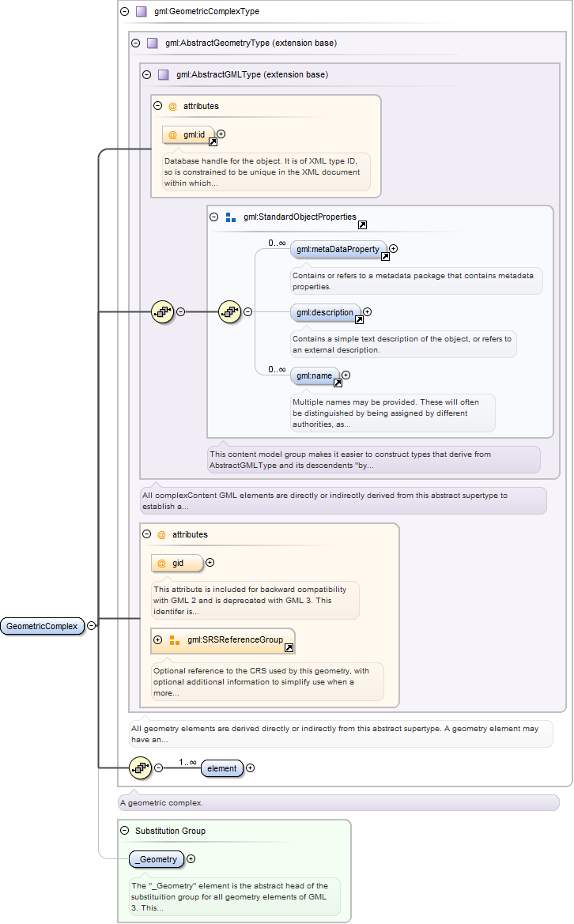Collapse the GeometricComplex root node
The height and width of the screenshot is (924, 574).
[92, 626]
